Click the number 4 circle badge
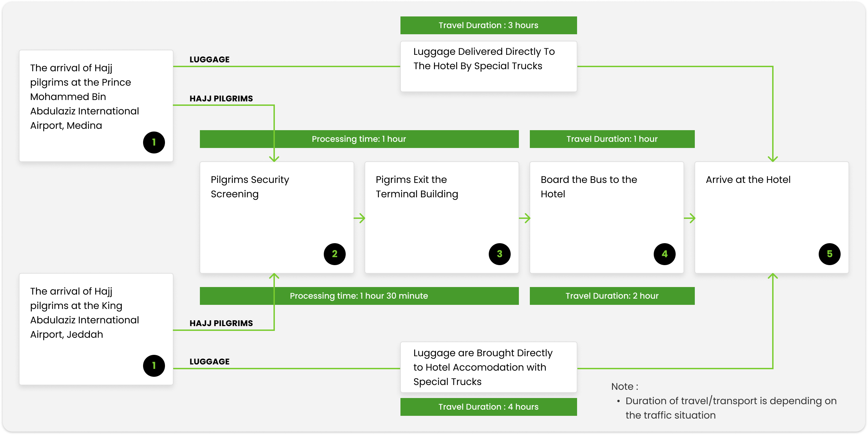Viewport: 868px width, 435px height. pyautogui.click(x=665, y=254)
